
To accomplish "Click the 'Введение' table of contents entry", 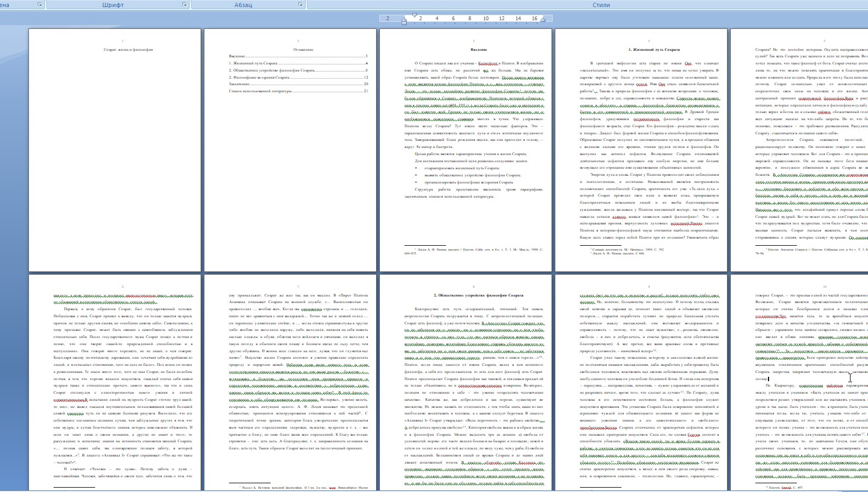I will (x=237, y=56).
